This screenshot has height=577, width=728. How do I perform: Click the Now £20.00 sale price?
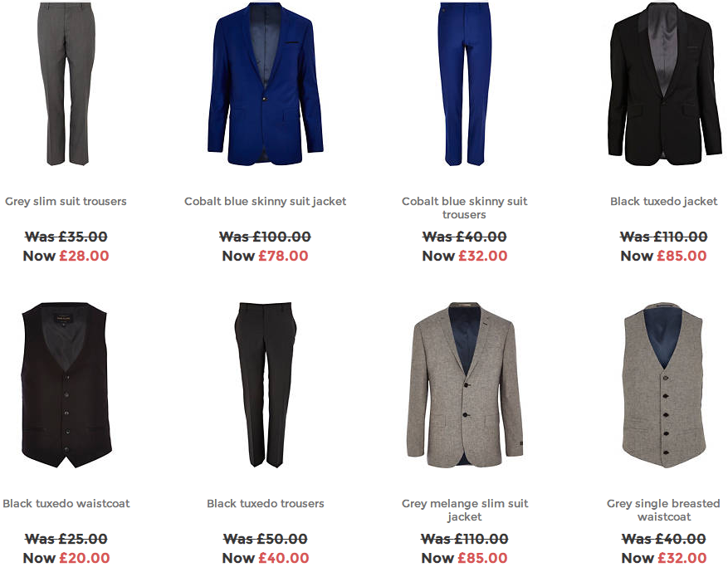[66, 558]
